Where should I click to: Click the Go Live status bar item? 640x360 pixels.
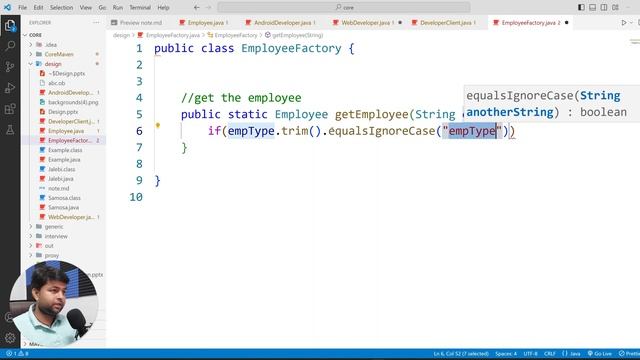pyautogui.click(x=600, y=353)
